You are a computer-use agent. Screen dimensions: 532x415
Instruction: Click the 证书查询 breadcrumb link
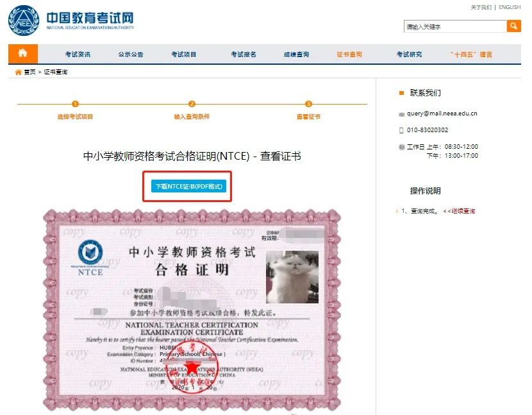click(x=56, y=72)
